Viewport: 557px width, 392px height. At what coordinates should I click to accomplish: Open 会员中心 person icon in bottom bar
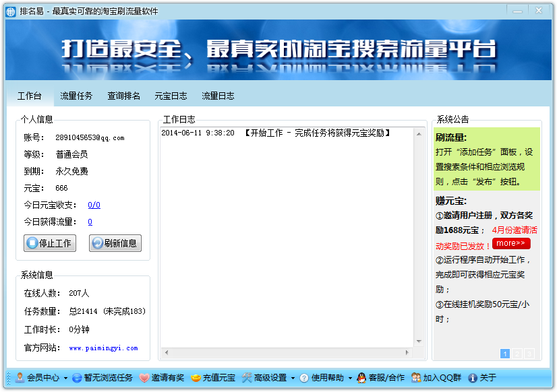tap(20, 378)
